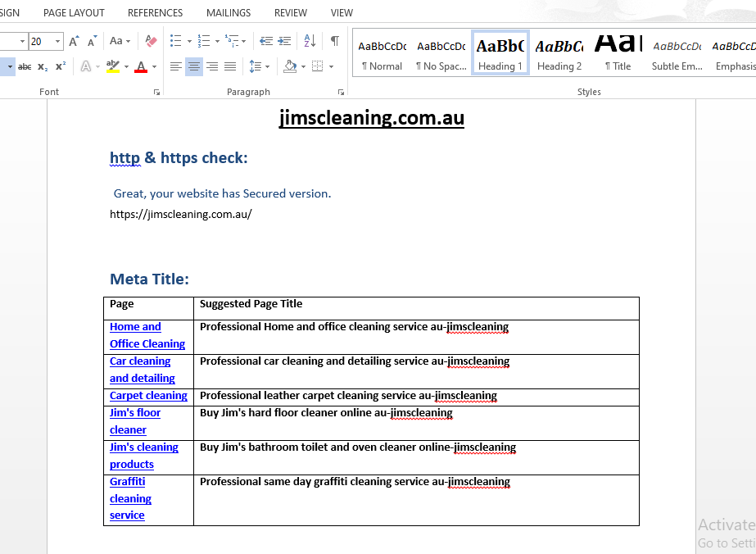The height and width of the screenshot is (554, 756).
Task: Open the Jim's floor cleaner link
Action: coord(135,421)
